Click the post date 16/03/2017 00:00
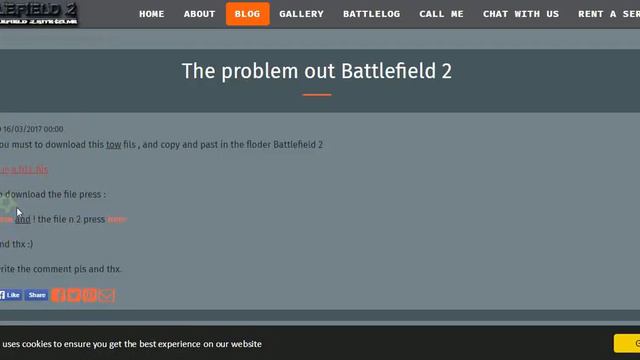The height and width of the screenshot is (360, 640). pyautogui.click(x=33, y=129)
